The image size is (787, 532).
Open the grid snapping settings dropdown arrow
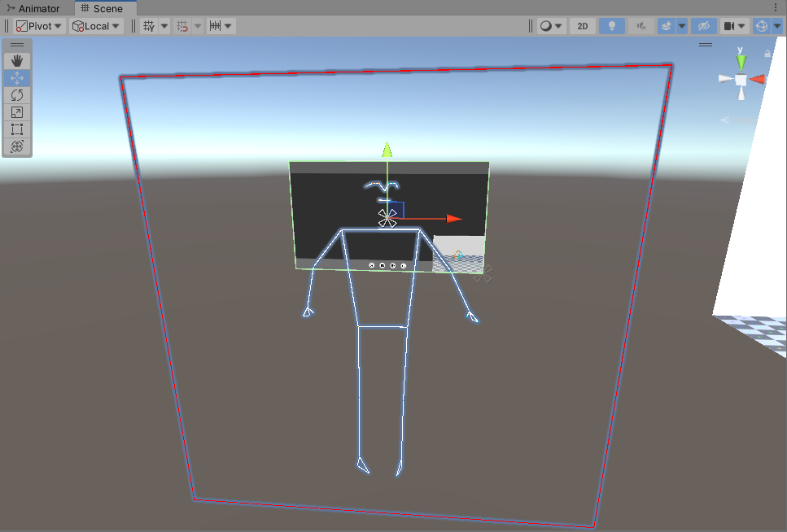pos(198,26)
